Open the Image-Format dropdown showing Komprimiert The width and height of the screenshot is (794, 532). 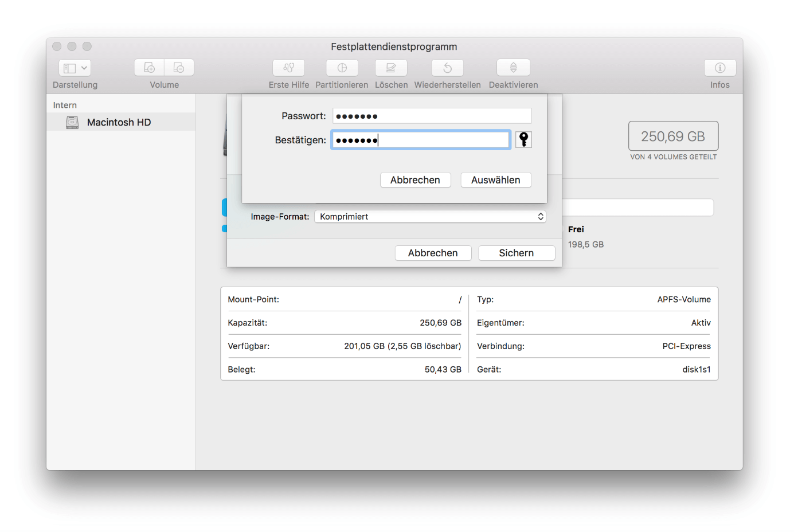(x=430, y=217)
